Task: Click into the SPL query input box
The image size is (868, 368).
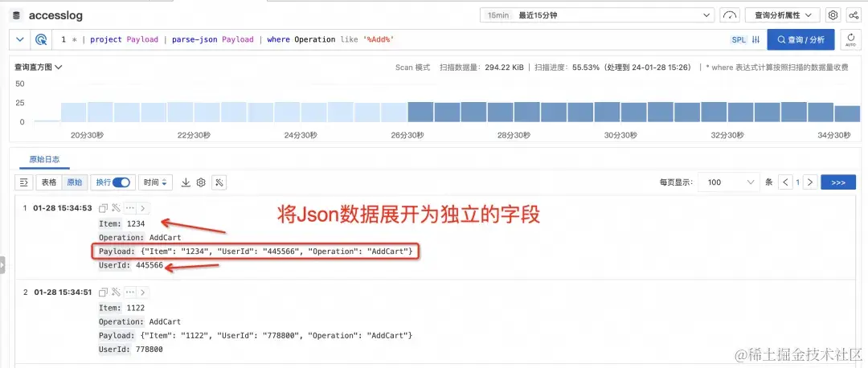Action: [387, 39]
